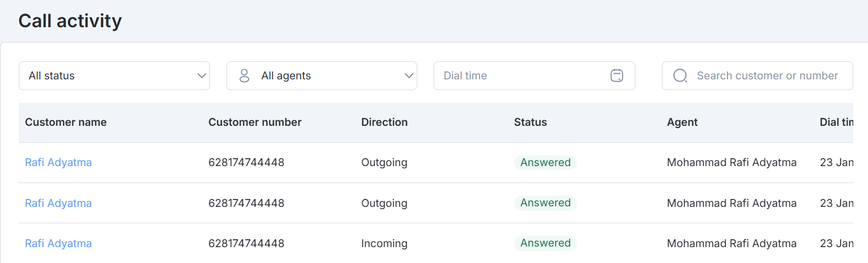This screenshot has width=868, height=263.
Task: Sort by Customer name column header
Action: pos(66,122)
